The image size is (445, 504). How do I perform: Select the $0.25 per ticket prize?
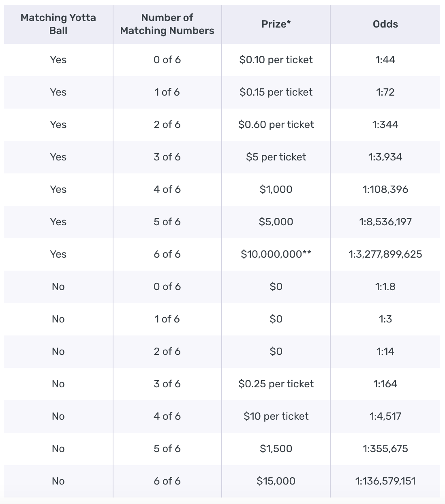click(x=276, y=384)
